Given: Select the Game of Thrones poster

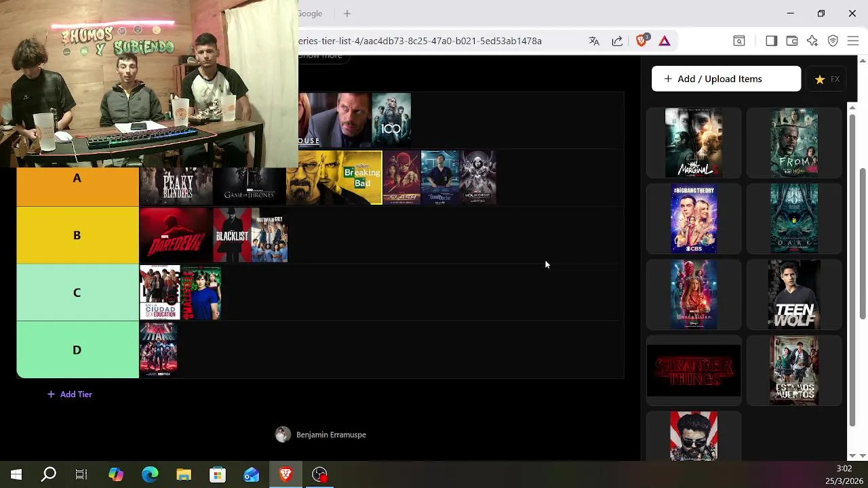Looking at the screenshot, I should click(250, 186).
